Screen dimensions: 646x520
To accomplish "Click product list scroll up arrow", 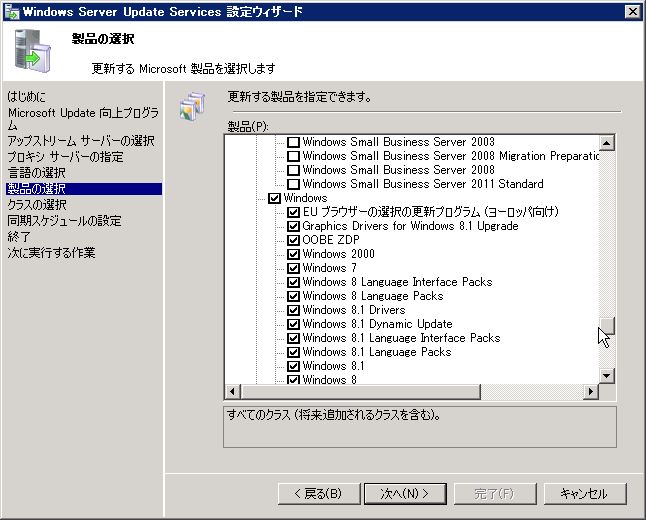I will (607, 143).
